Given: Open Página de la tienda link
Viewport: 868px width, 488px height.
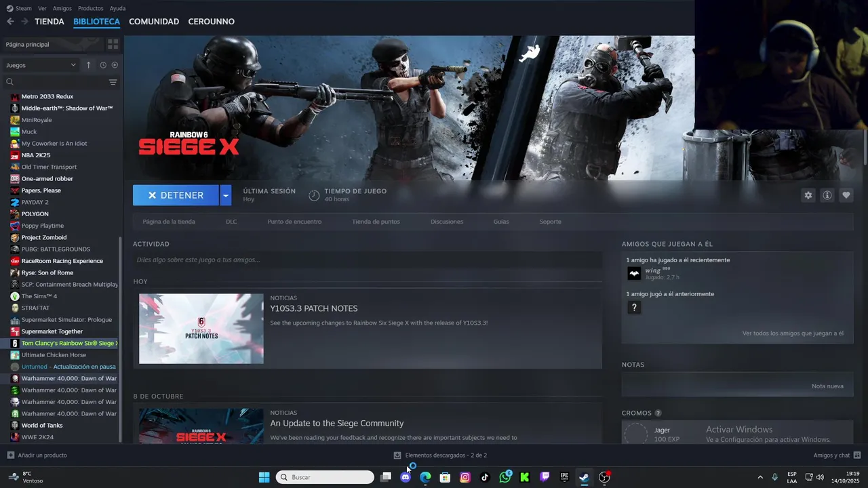Looking at the screenshot, I should coord(169,222).
